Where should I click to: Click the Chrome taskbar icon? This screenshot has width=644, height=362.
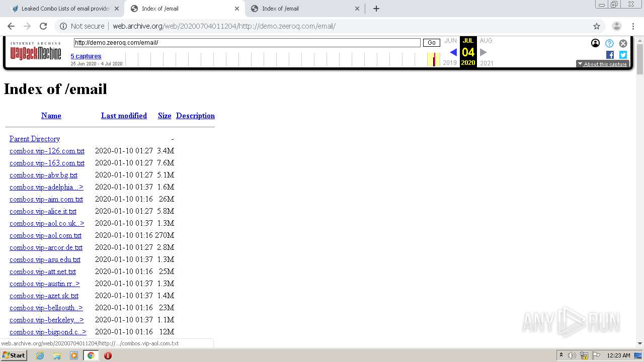(x=91, y=355)
